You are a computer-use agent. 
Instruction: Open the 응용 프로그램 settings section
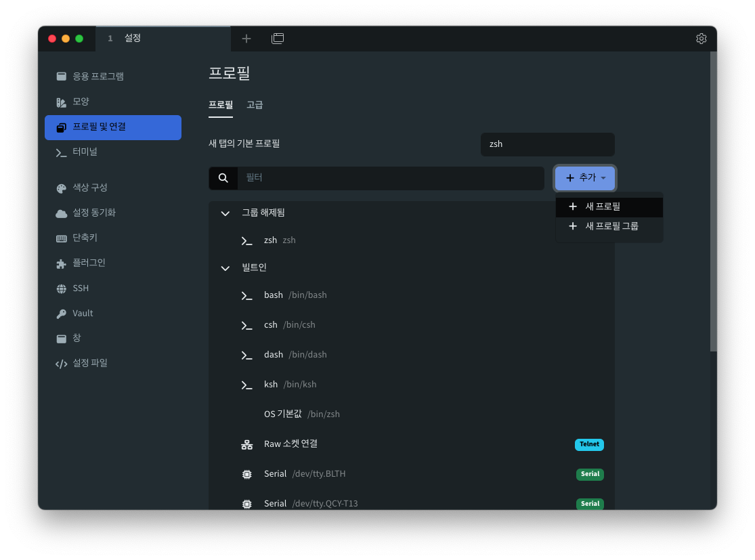[95, 76]
